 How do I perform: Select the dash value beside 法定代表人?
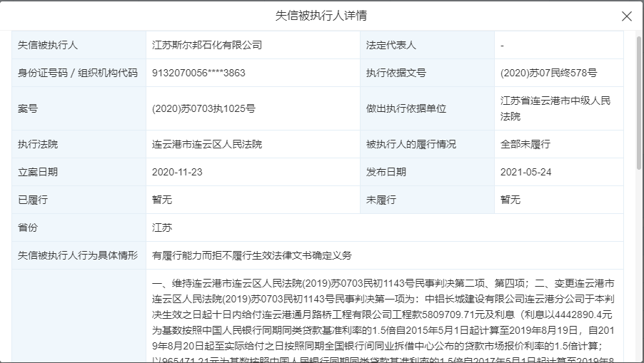502,45
